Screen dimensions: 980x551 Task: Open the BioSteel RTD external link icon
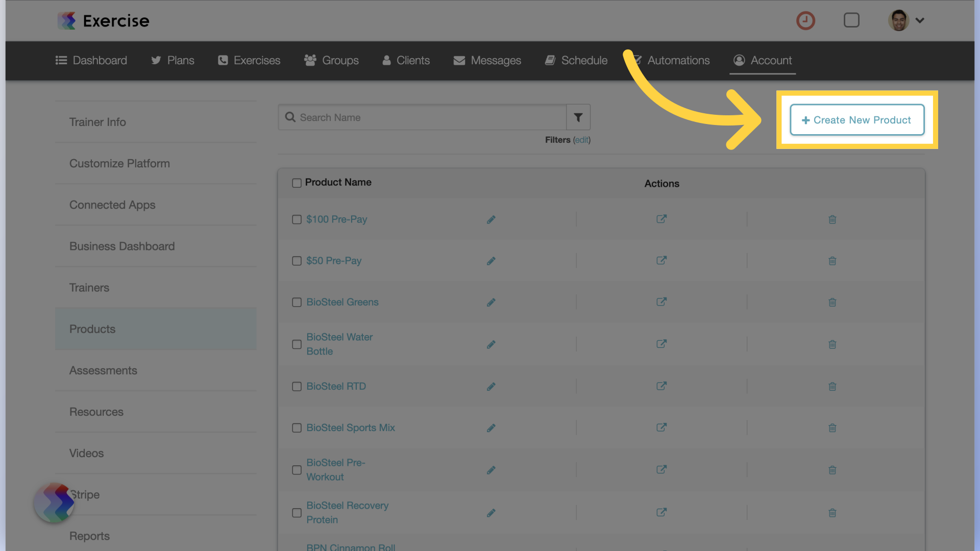[661, 386]
